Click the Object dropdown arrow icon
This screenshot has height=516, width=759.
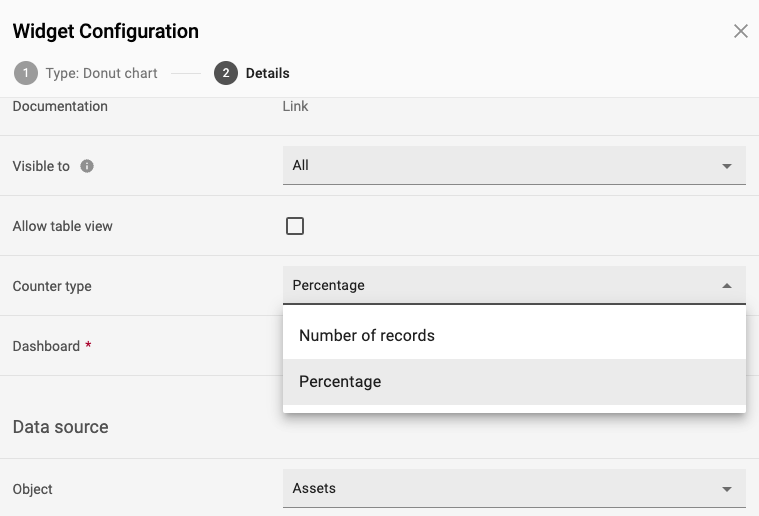727,489
